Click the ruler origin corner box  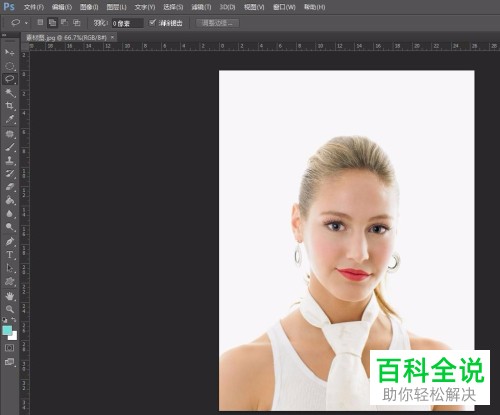point(25,46)
